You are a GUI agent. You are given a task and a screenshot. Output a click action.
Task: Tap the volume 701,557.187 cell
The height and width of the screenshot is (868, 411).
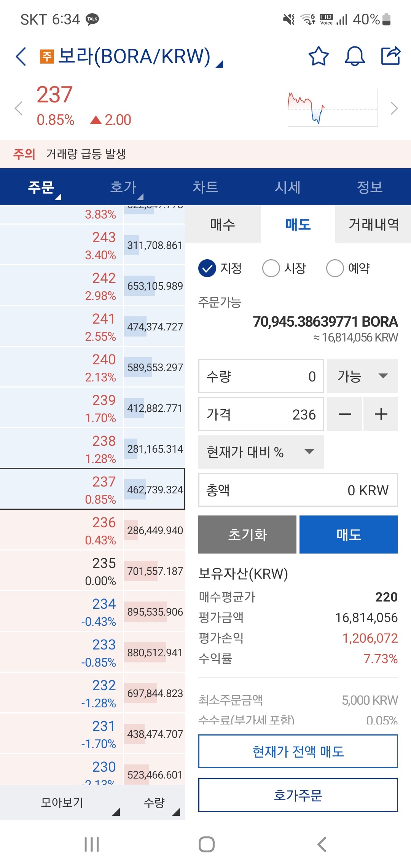point(155,571)
